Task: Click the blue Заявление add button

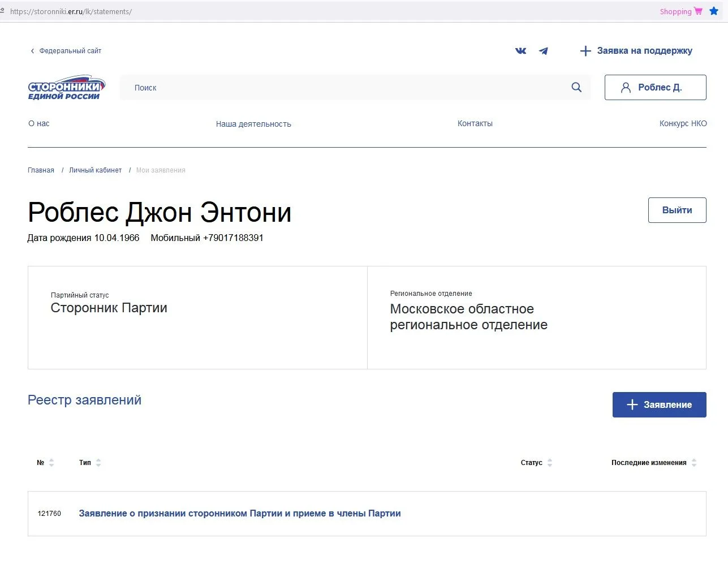Action: [659, 405]
